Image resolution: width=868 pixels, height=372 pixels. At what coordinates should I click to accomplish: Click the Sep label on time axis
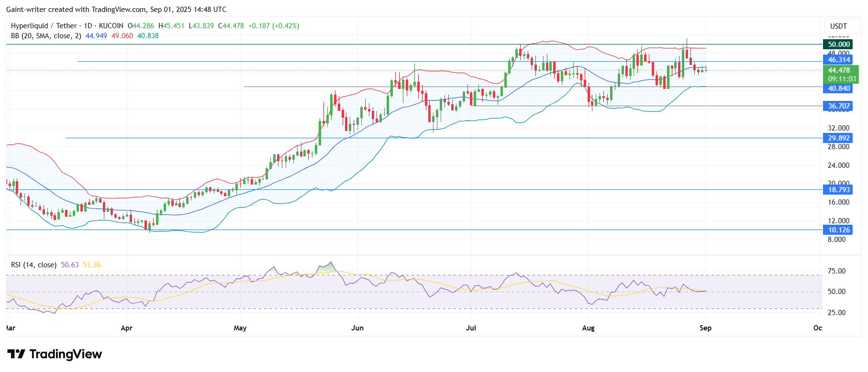point(706,328)
